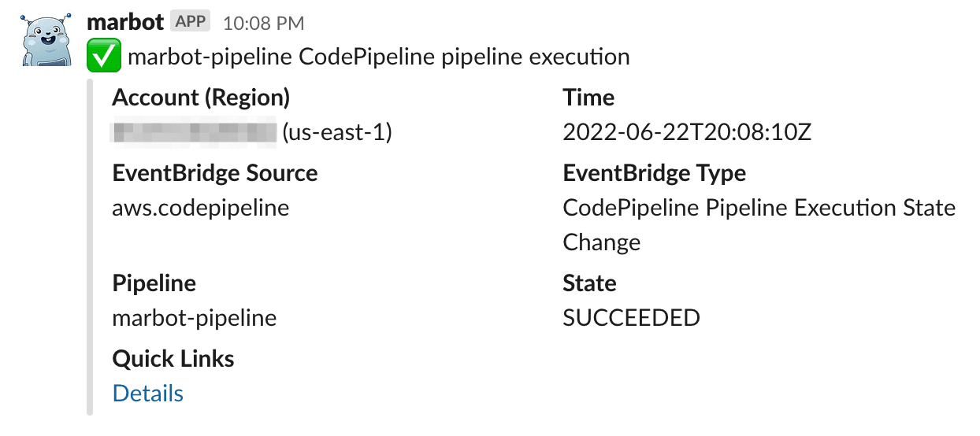Click the blurred account ID
This screenshot has width=980, height=436.
[x=195, y=132]
